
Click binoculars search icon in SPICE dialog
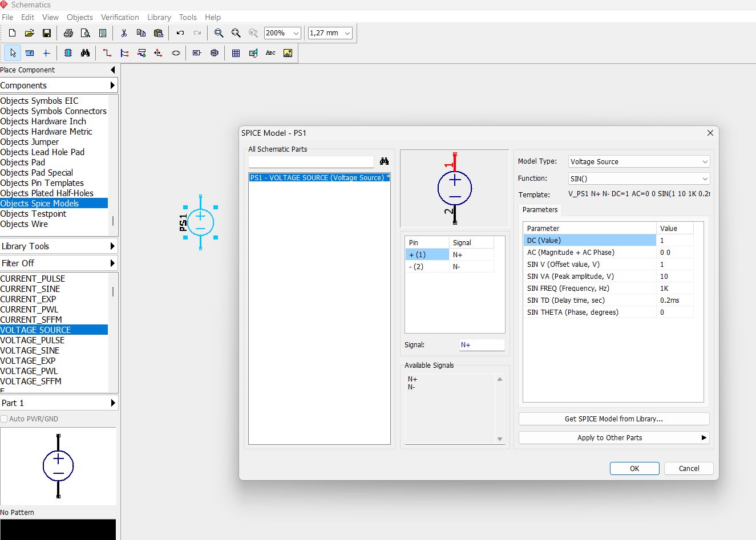(x=384, y=161)
